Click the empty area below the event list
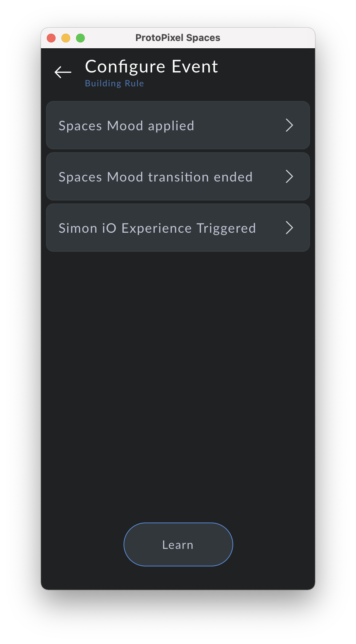 [178, 366]
